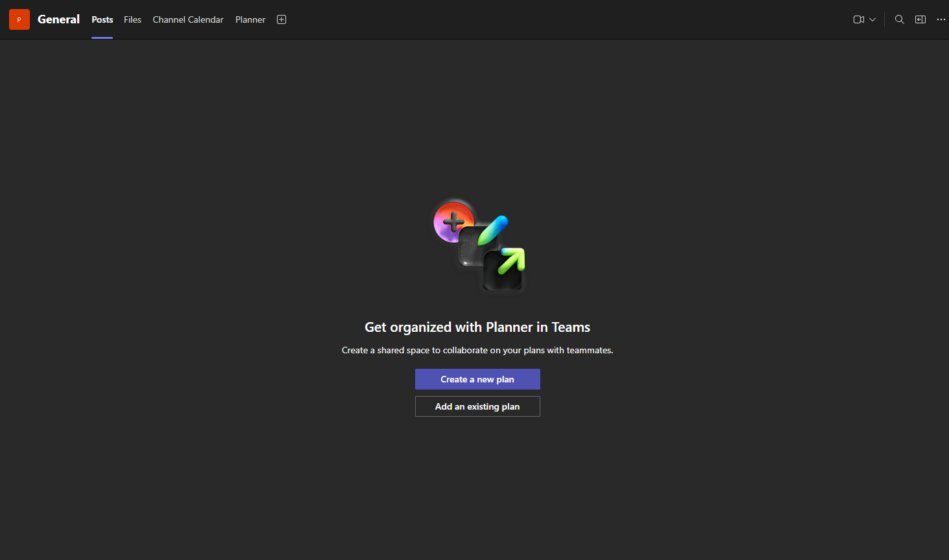Open the channel info pane icon

(x=920, y=19)
